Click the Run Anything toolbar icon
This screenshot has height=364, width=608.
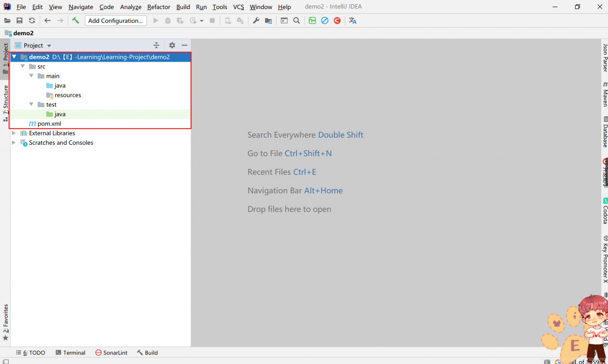point(284,20)
